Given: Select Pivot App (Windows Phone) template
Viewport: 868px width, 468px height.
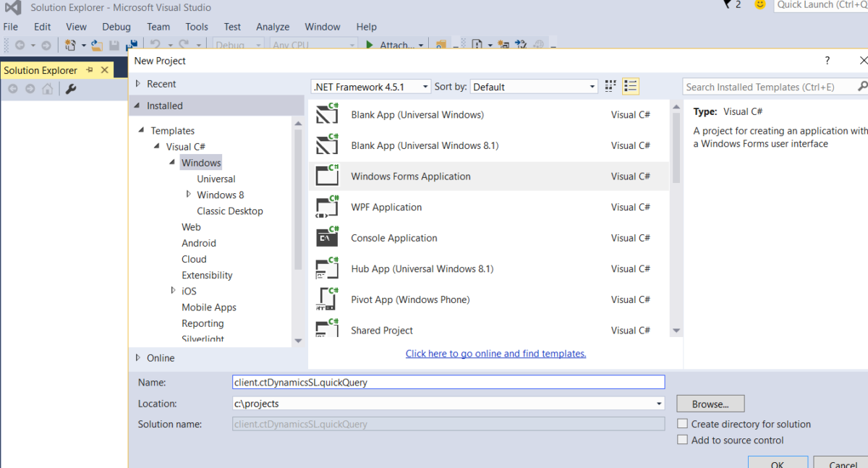Looking at the screenshot, I should pyautogui.click(x=489, y=299).
